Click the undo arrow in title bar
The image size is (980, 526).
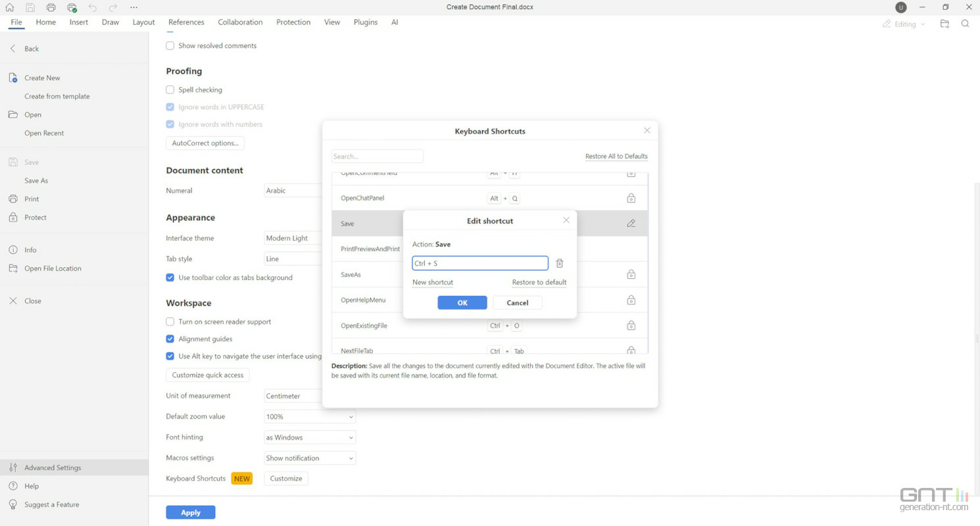point(92,7)
